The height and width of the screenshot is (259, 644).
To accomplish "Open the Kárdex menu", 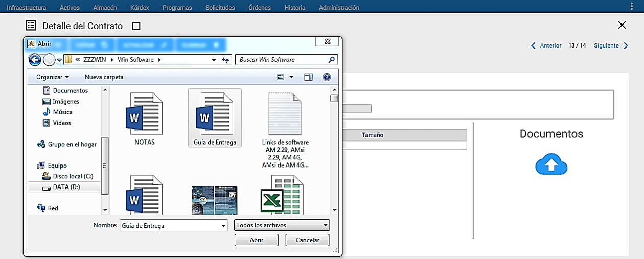I will tap(140, 8).
